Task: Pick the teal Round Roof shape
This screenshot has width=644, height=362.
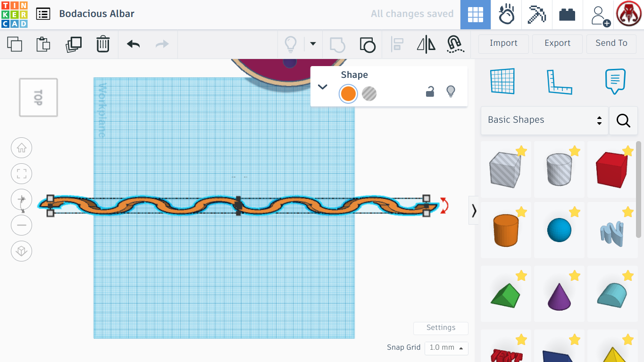Action: (x=612, y=295)
